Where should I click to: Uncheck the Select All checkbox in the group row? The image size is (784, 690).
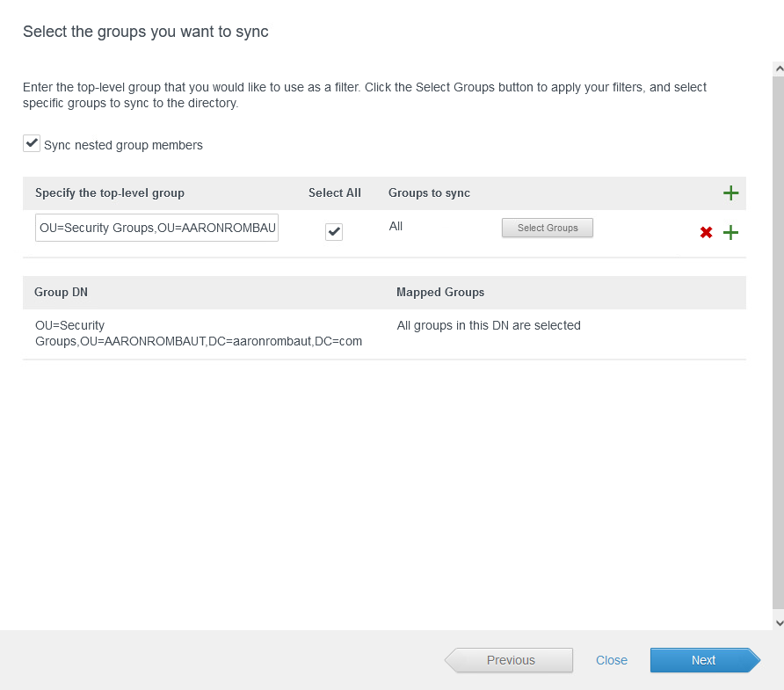[x=334, y=231]
